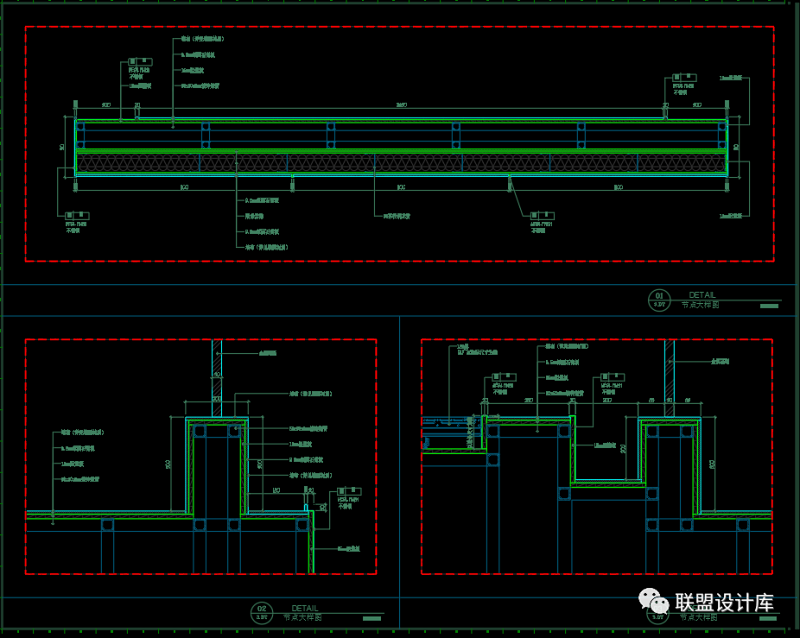800x638 pixels.
Task: Select the vertical divider line between bottom details
Action: (x=399, y=450)
